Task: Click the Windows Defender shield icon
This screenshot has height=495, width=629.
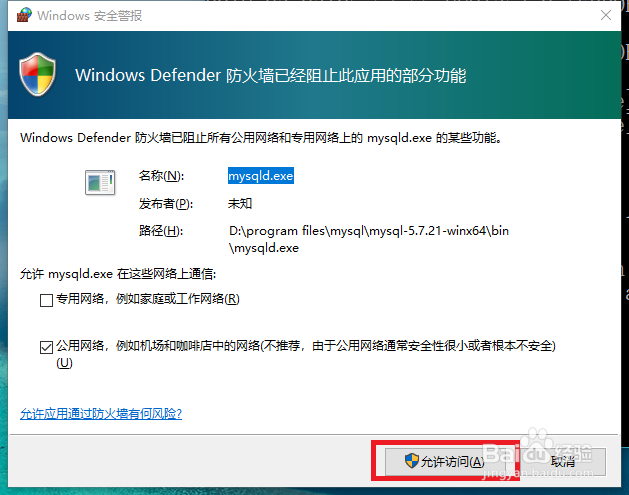Action: coord(38,74)
